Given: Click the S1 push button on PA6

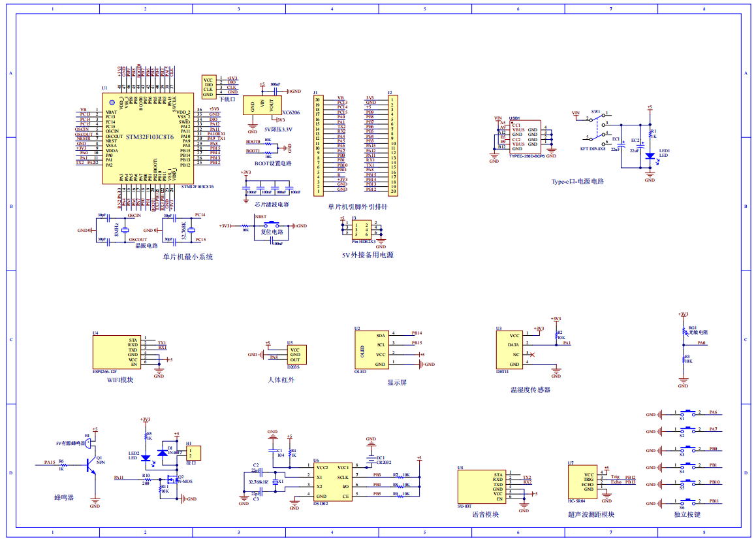Looking at the screenshot, I should [x=688, y=414].
